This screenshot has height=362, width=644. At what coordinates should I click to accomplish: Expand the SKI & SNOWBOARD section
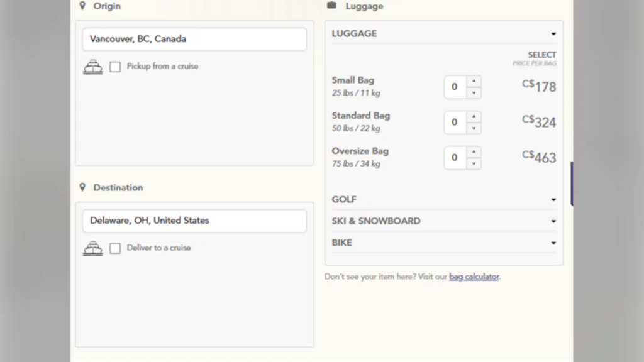click(444, 221)
